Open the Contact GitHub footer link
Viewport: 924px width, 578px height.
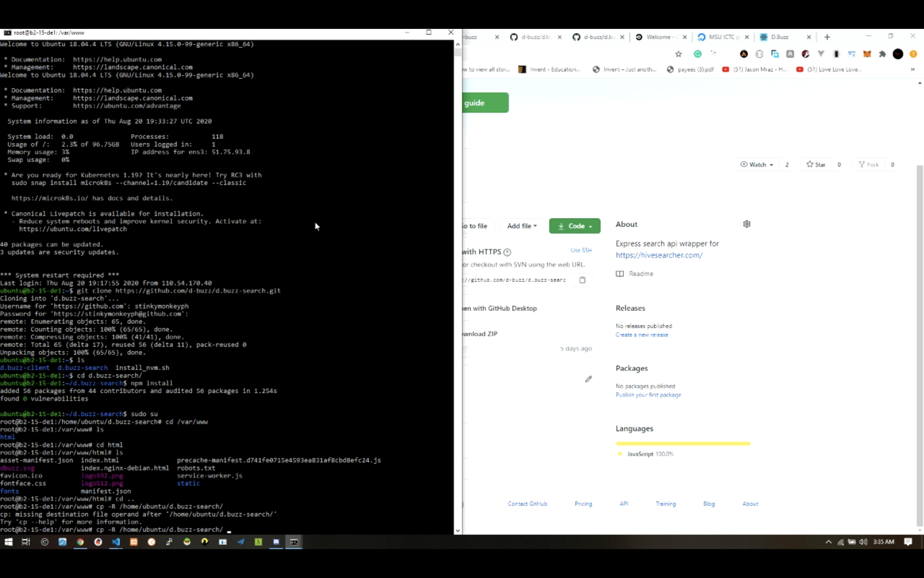(527, 504)
